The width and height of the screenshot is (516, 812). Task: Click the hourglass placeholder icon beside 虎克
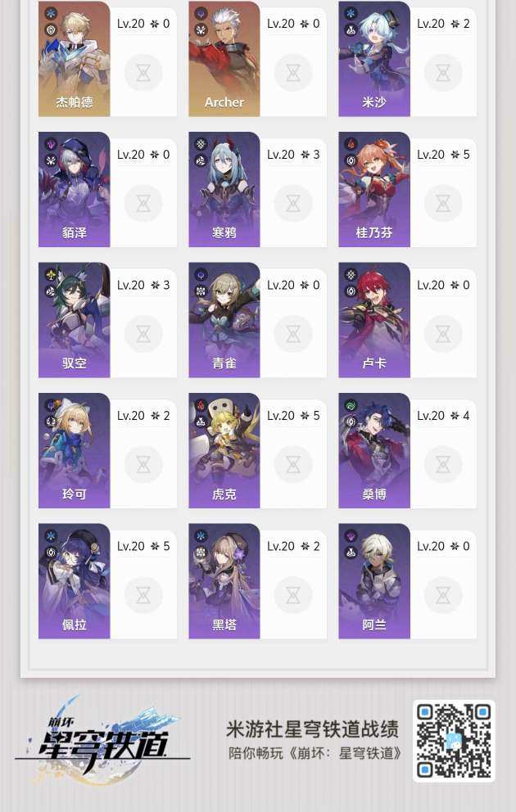tap(293, 464)
